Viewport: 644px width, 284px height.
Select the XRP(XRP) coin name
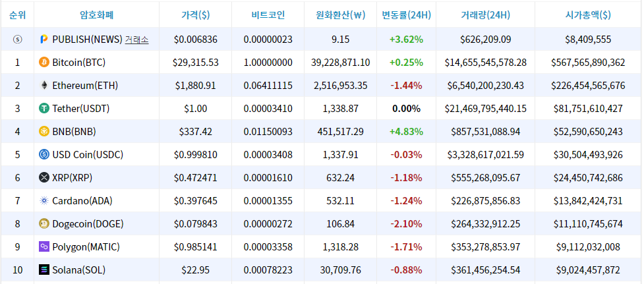[73, 178]
